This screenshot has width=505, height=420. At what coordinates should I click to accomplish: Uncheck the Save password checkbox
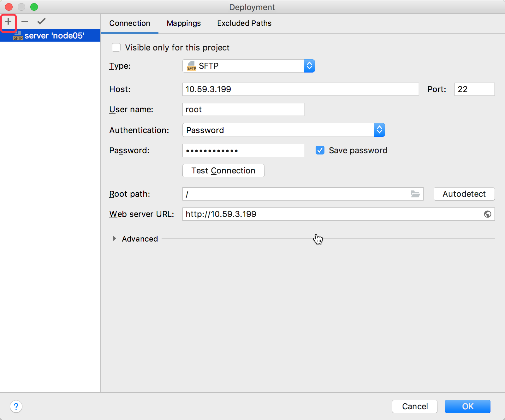[320, 150]
